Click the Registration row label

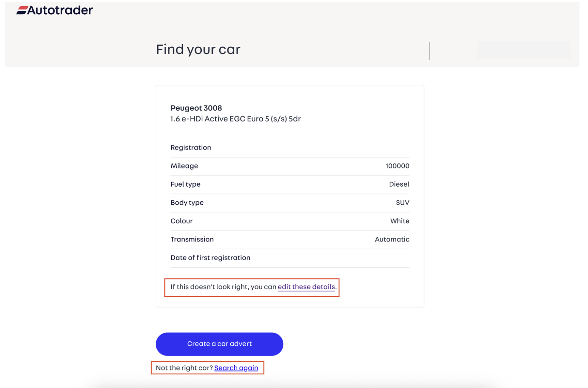tap(191, 148)
